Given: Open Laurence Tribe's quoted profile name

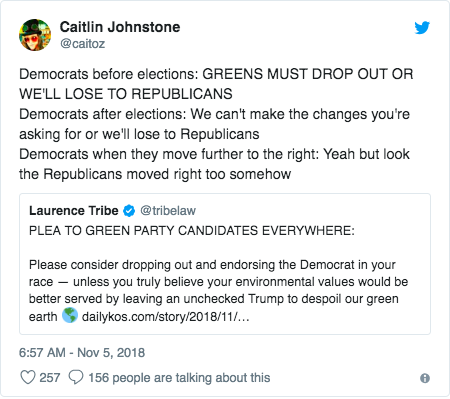Looking at the screenshot, I should (74, 211).
